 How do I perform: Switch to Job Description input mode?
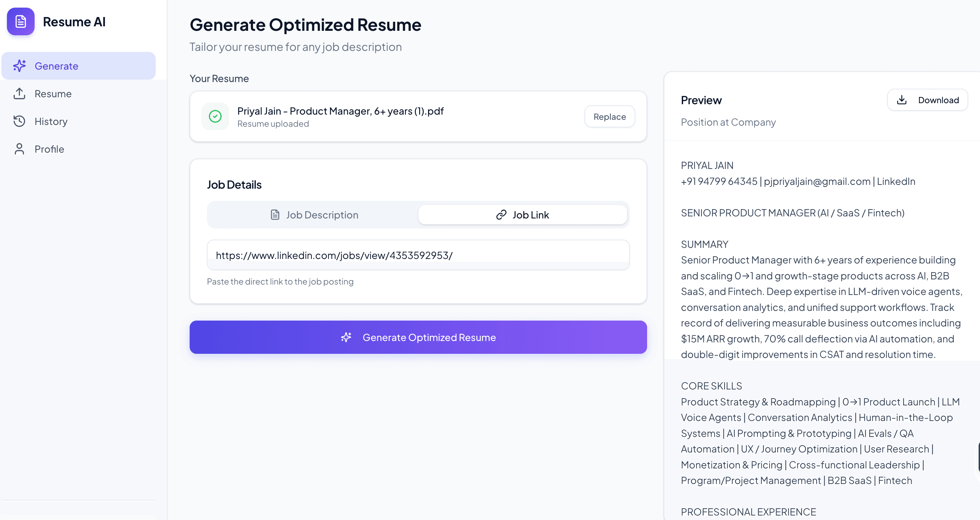tap(322, 215)
